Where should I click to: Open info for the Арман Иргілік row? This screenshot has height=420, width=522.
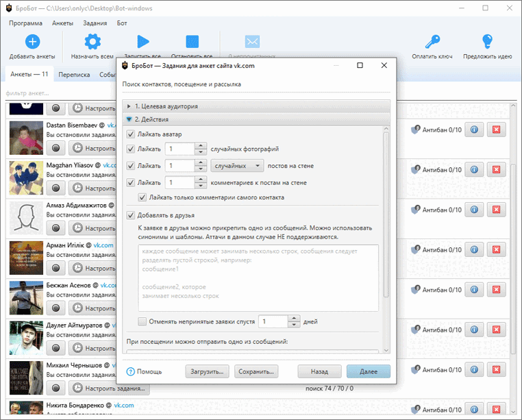(474, 249)
